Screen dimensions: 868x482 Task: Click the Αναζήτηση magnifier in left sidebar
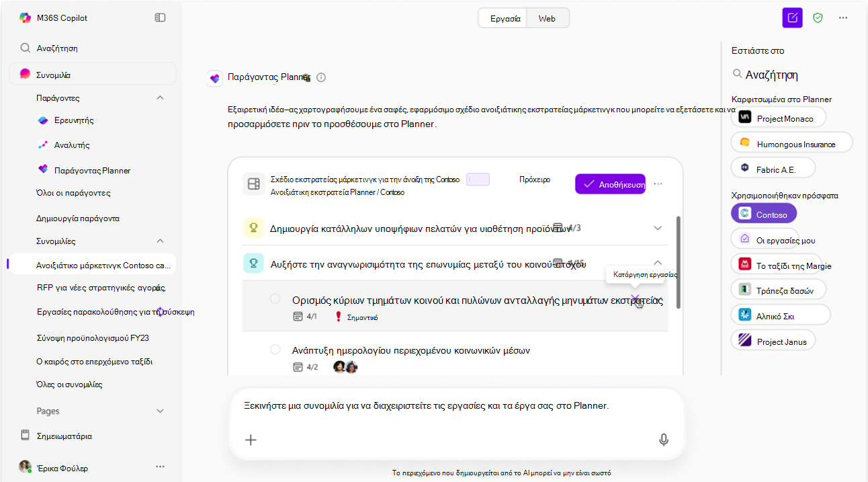coord(25,48)
